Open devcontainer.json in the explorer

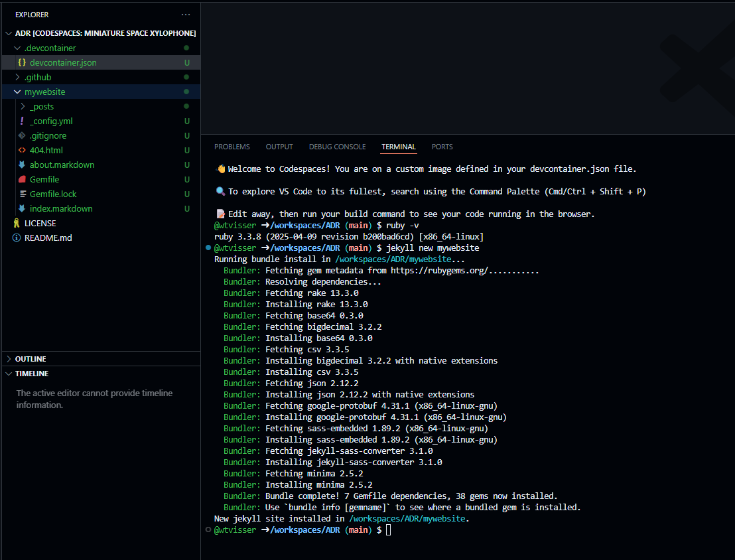click(63, 62)
